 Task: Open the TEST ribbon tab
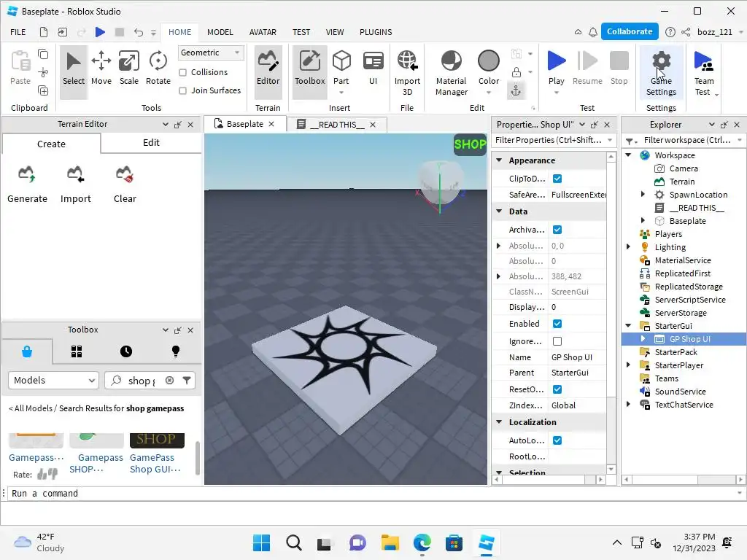pyautogui.click(x=301, y=32)
